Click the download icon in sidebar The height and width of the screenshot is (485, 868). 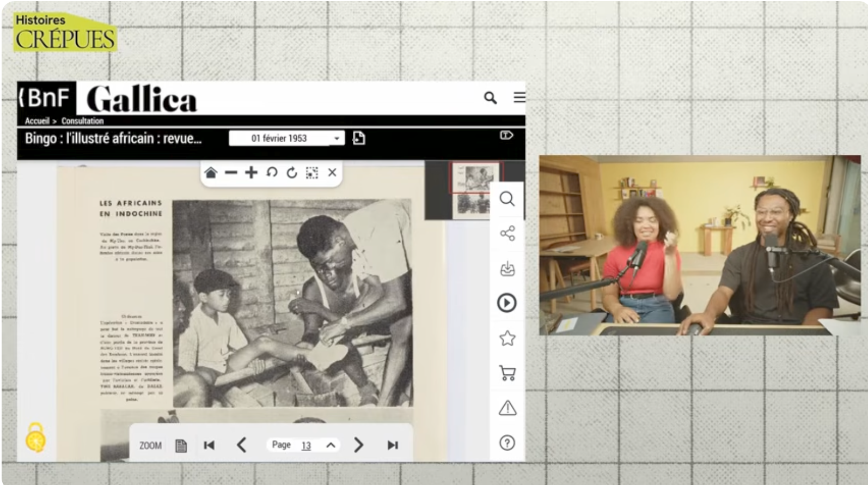coord(508,269)
